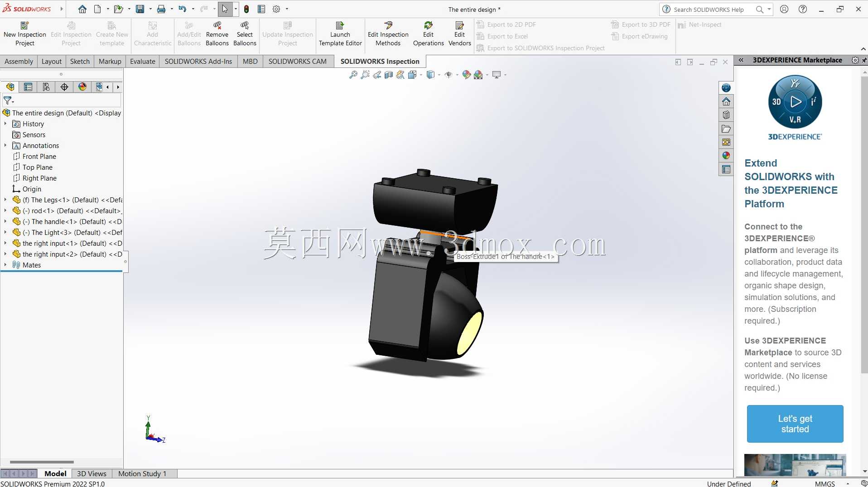The height and width of the screenshot is (487, 868).
Task: Switch to the Assembly tab
Action: (x=19, y=61)
